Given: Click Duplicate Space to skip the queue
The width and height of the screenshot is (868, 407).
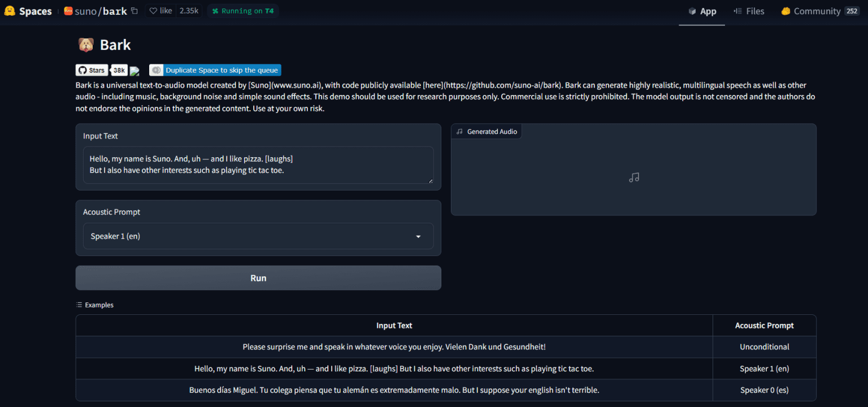Looking at the screenshot, I should pos(215,70).
